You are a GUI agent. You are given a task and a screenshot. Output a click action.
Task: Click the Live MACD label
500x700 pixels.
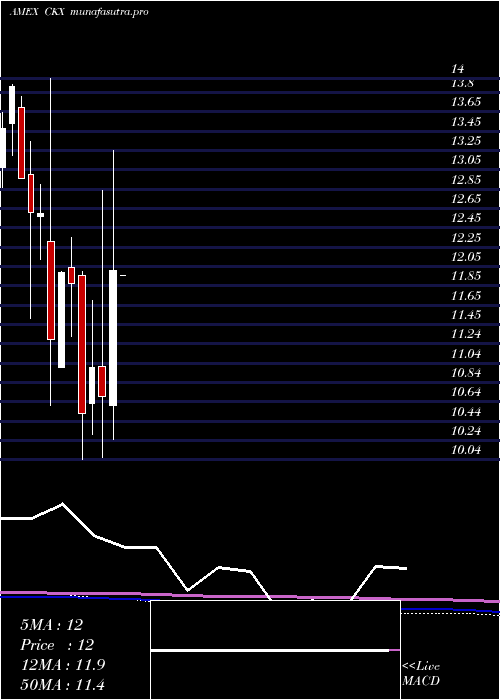tap(421, 673)
